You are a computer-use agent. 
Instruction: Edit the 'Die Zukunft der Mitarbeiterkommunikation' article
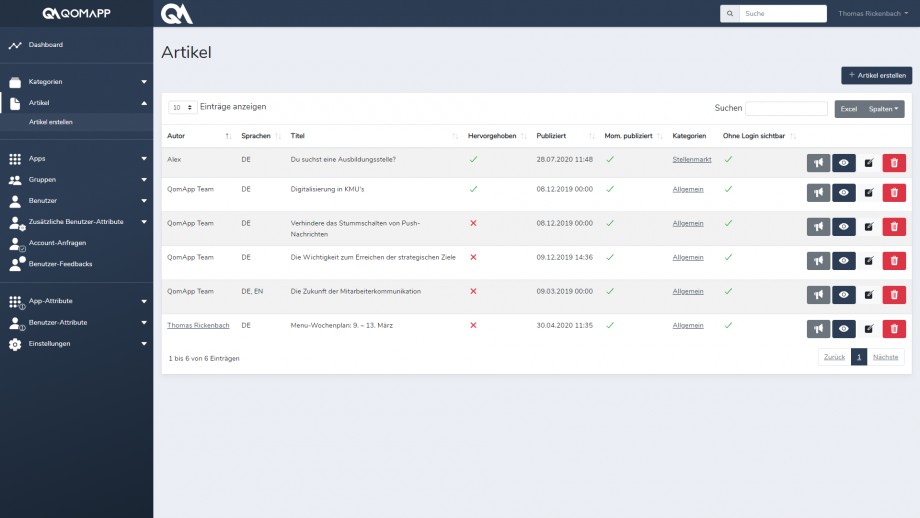[x=869, y=295]
